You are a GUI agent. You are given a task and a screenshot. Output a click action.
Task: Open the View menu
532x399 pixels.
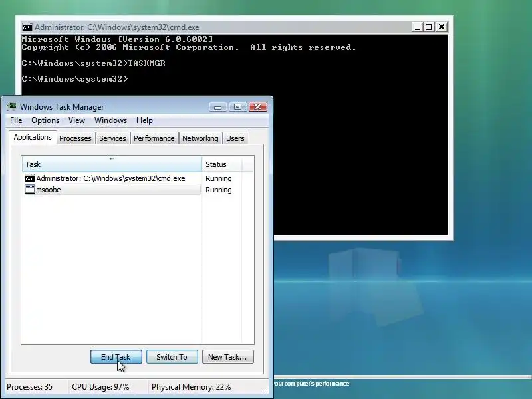click(76, 120)
